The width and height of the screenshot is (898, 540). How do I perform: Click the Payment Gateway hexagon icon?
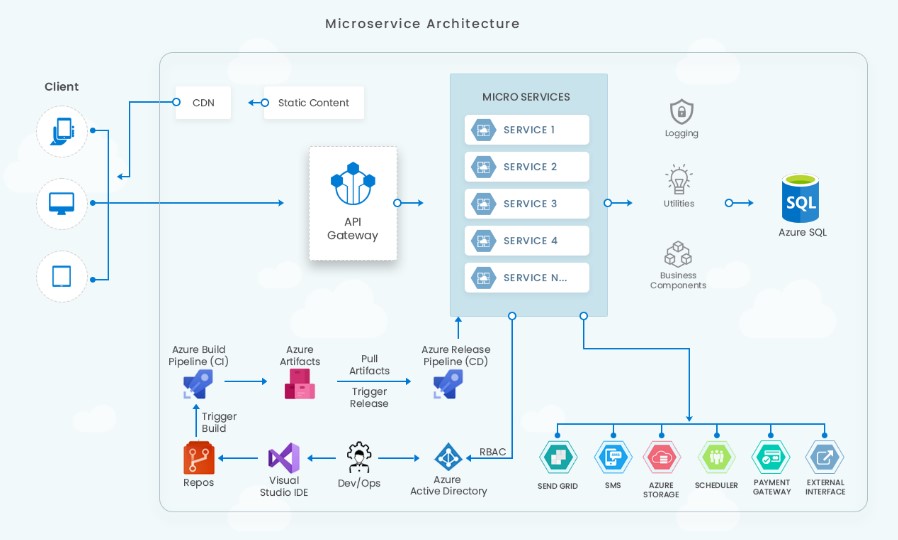[x=771, y=457]
